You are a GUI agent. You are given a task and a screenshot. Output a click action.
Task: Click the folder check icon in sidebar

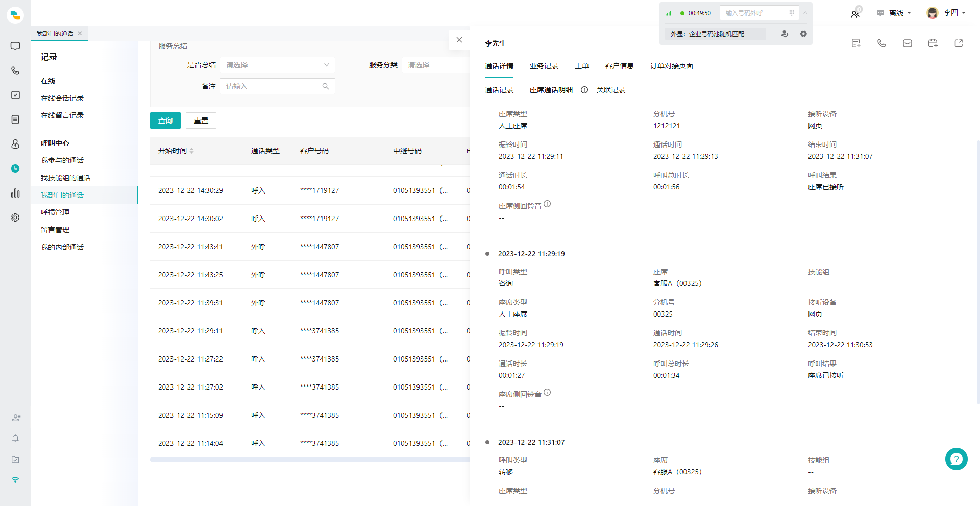pos(15,460)
